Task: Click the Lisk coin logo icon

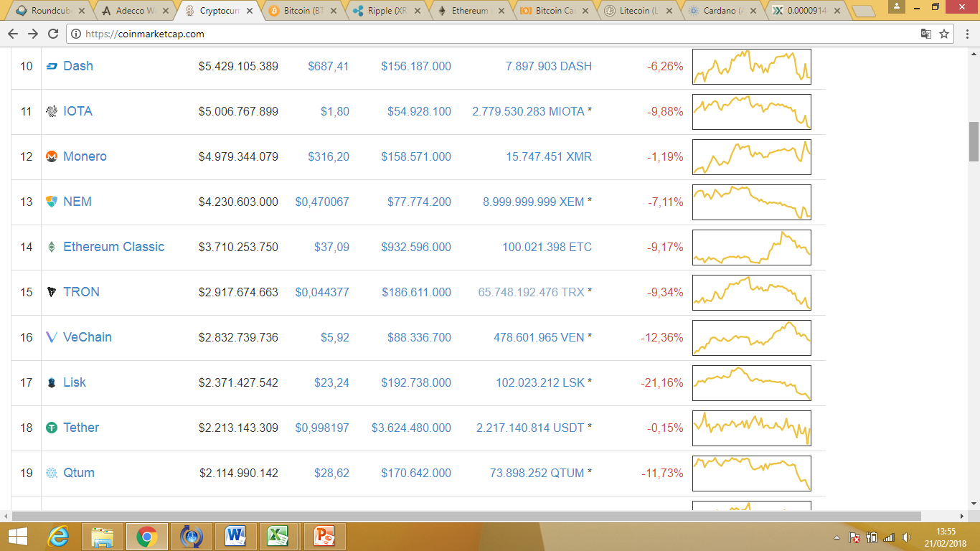Action: (x=52, y=382)
